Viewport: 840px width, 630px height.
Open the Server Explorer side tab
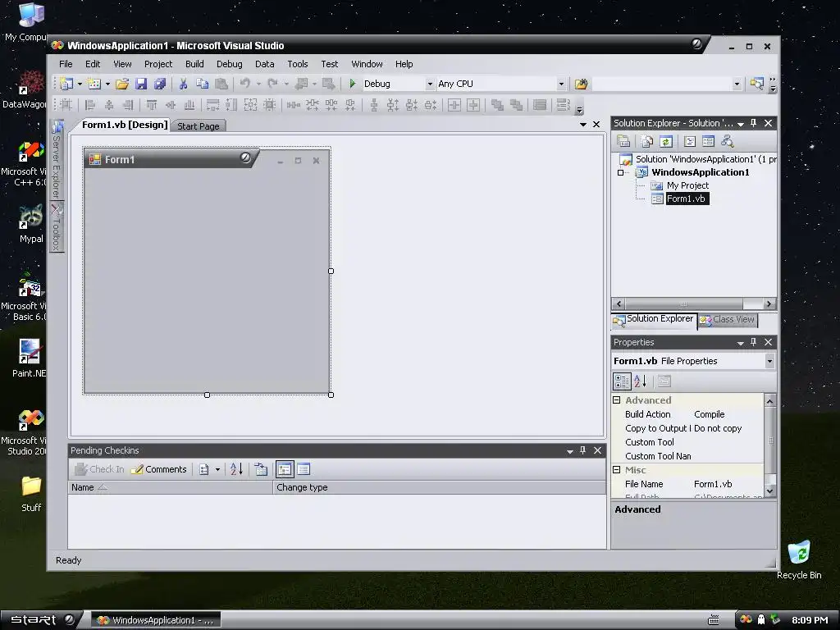click(x=57, y=160)
